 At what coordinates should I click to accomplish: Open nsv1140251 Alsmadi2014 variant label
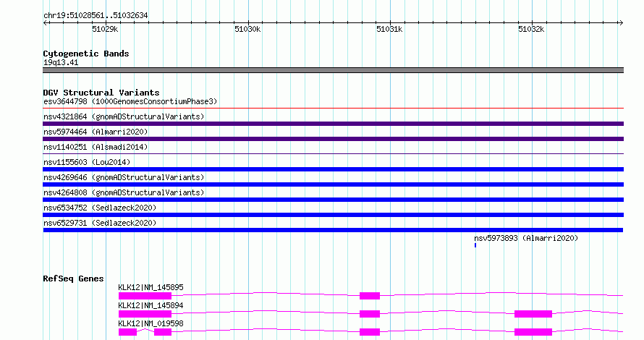(96, 147)
